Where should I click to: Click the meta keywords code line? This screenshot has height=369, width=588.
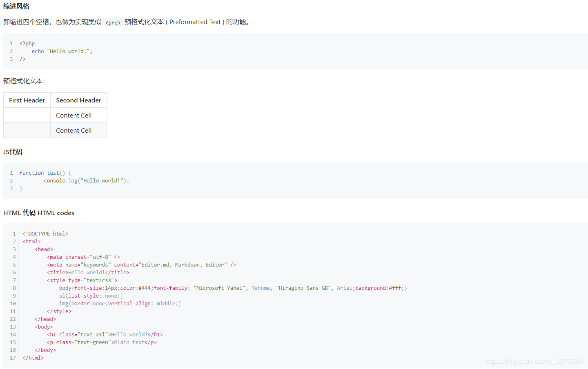[141, 265]
